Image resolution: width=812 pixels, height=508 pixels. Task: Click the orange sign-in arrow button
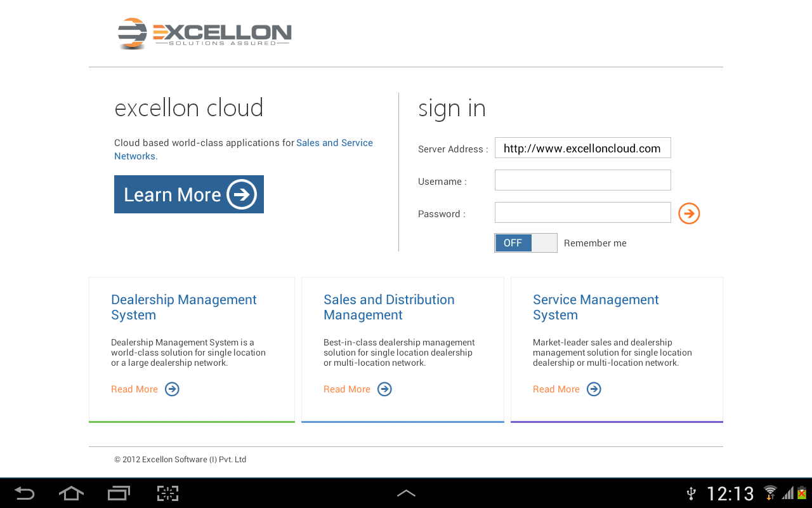pos(689,213)
